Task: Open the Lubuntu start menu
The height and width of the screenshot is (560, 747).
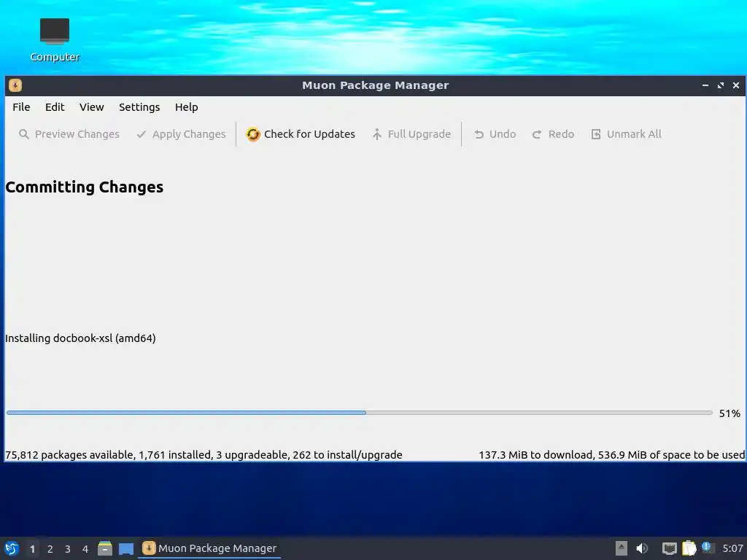Action: coord(12,548)
